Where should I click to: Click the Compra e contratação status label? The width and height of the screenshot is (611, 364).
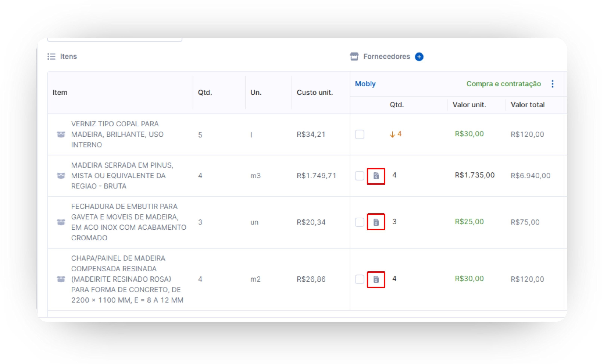click(503, 84)
